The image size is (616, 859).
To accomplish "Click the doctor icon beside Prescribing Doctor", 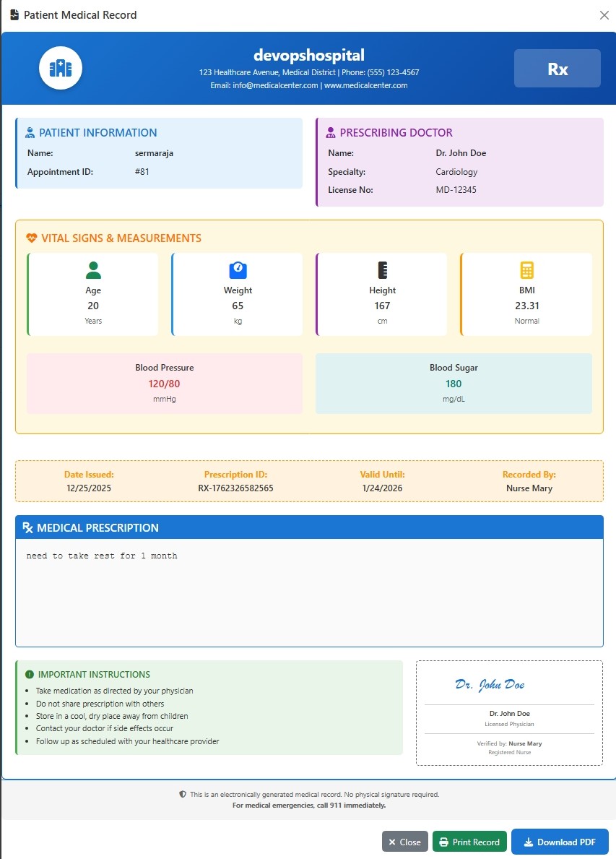I will [x=331, y=133].
